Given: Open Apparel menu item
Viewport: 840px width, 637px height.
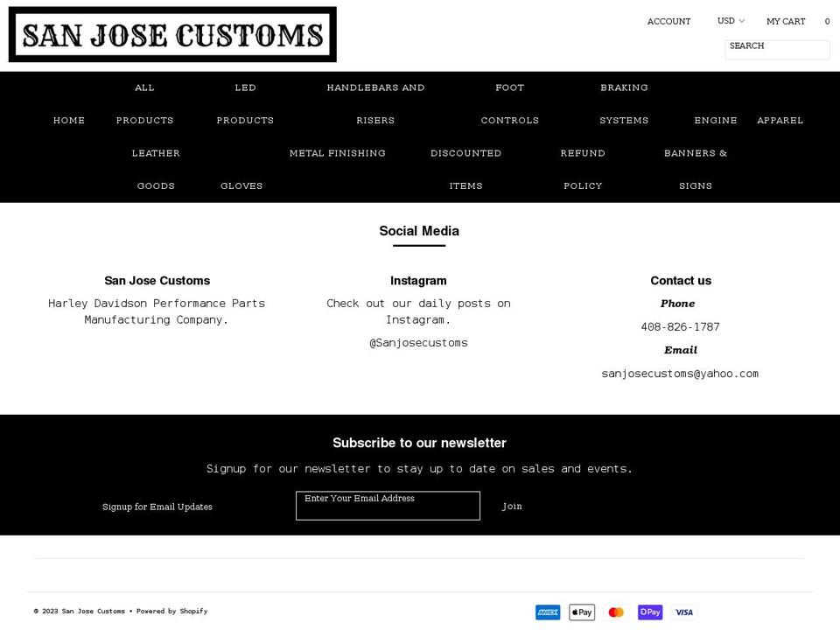Looking at the screenshot, I should click(780, 121).
